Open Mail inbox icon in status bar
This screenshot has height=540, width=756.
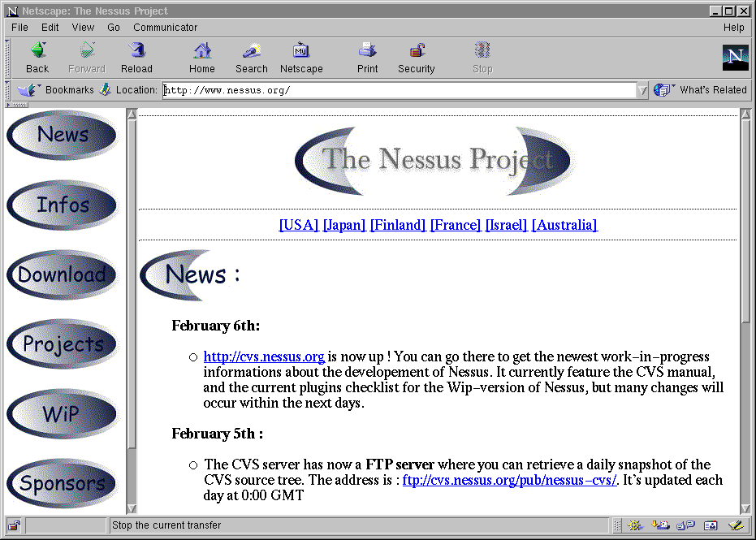click(662, 525)
